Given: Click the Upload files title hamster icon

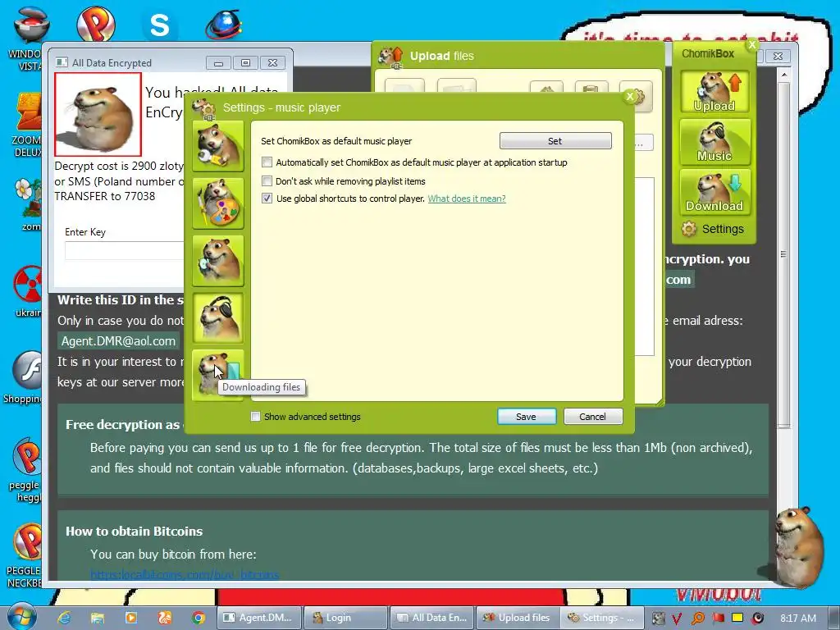Looking at the screenshot, I should pyautogui.click(x=391, y=57).
